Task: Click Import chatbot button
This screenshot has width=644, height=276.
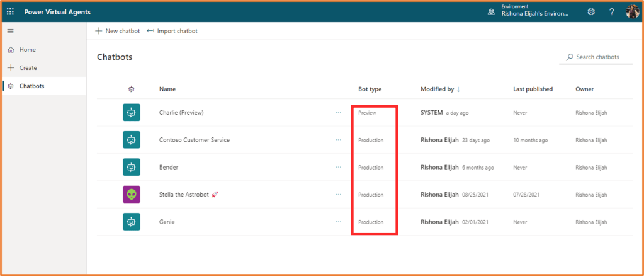Action: click(x=172, y=31)
